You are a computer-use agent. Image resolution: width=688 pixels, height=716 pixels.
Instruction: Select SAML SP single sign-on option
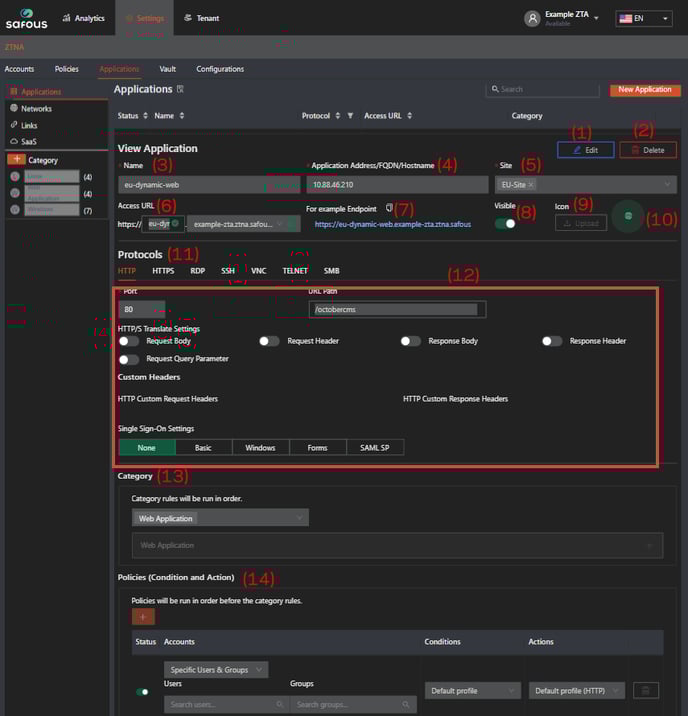(375, 447)
